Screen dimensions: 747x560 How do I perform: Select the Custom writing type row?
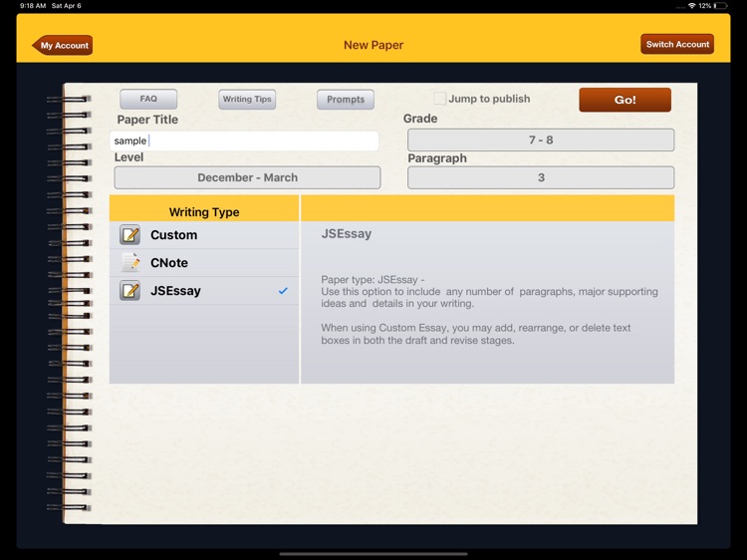(204, 235)
